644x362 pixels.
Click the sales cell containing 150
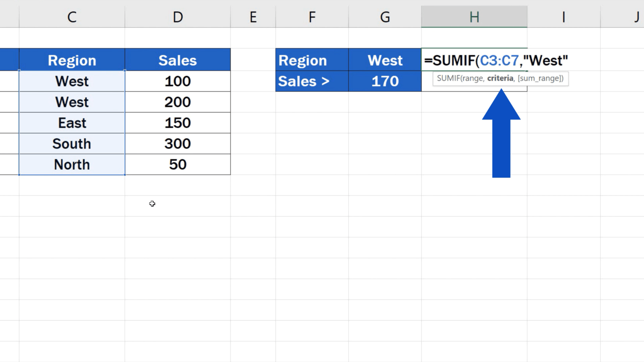(x=178, y=123)
